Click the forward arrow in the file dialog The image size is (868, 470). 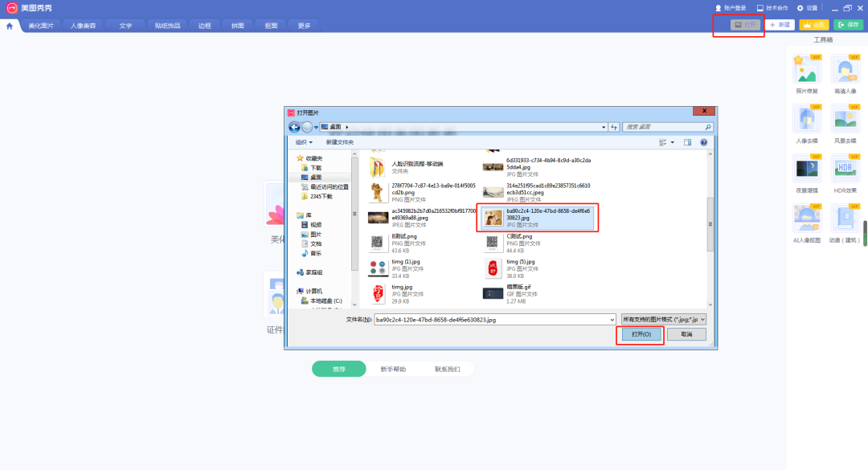307,127
